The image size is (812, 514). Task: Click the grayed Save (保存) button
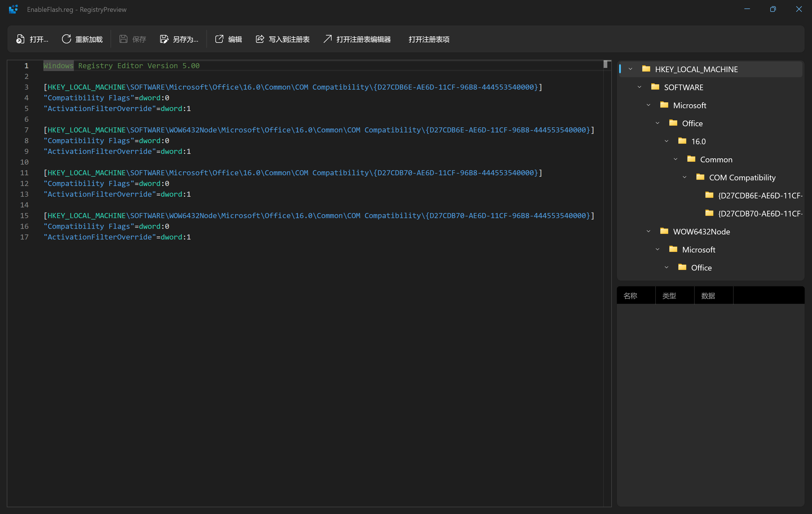click(x=133, y=39)
